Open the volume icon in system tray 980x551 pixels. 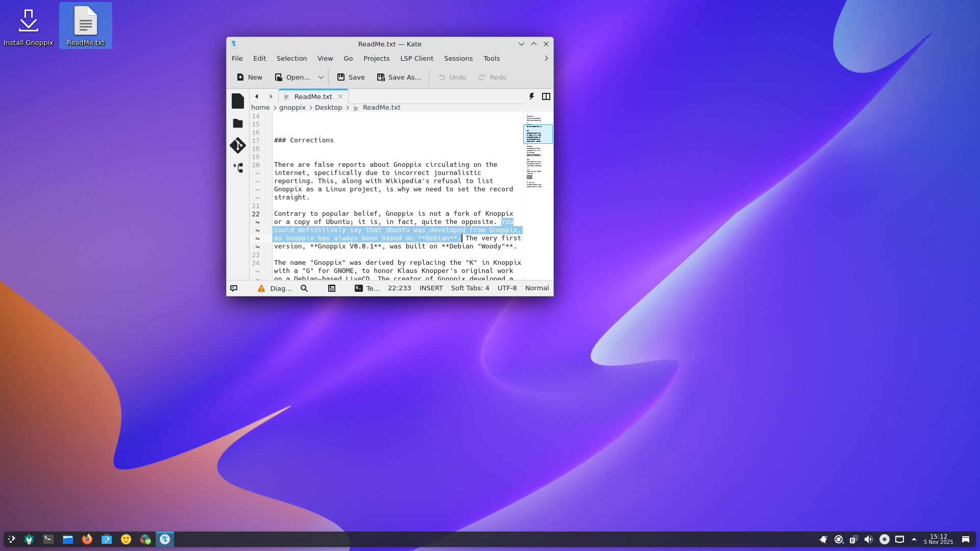point(869,539)
